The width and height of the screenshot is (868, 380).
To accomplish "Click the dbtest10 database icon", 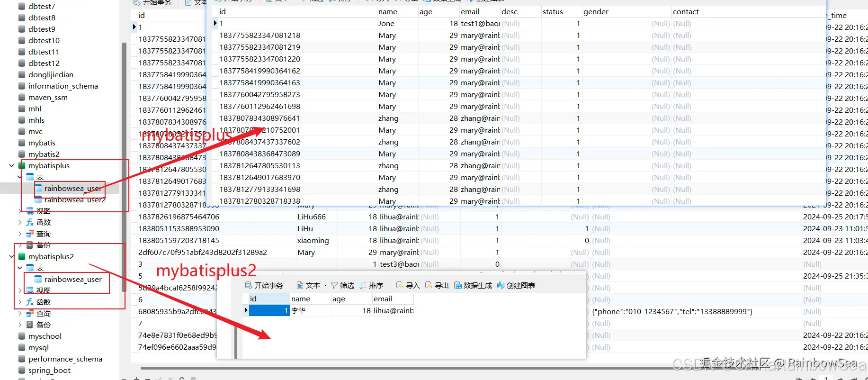I will (22, 40).
